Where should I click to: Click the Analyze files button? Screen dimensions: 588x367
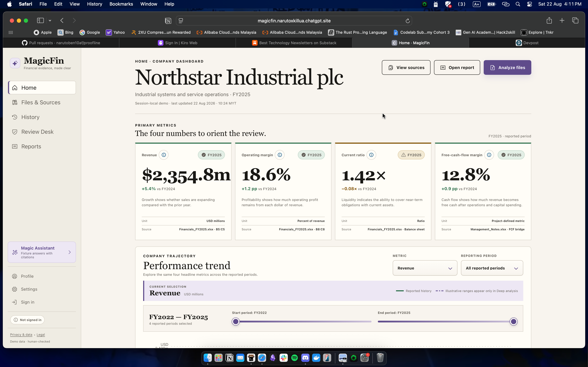(507, 67)
